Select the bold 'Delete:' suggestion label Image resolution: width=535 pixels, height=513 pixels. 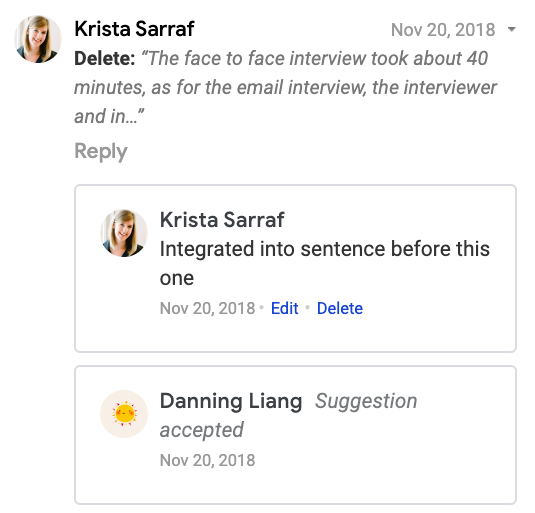point(105,58)
